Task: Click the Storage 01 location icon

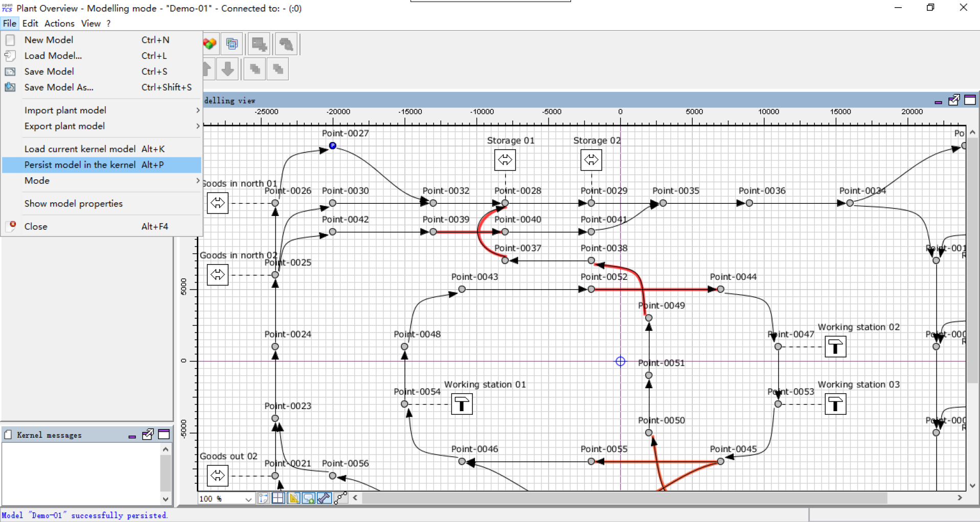Action: click(505, 160)
